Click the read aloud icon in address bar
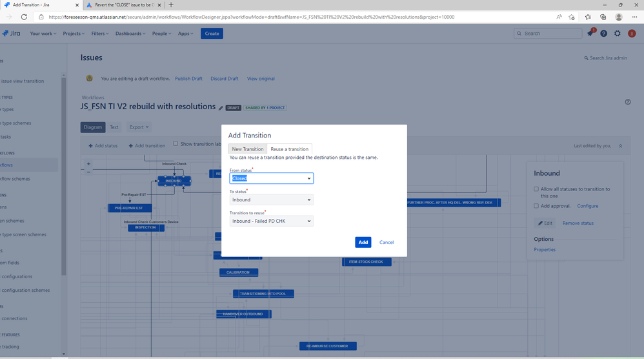The image size is (644, 359). pyautogui.click(x=559, y=17)
